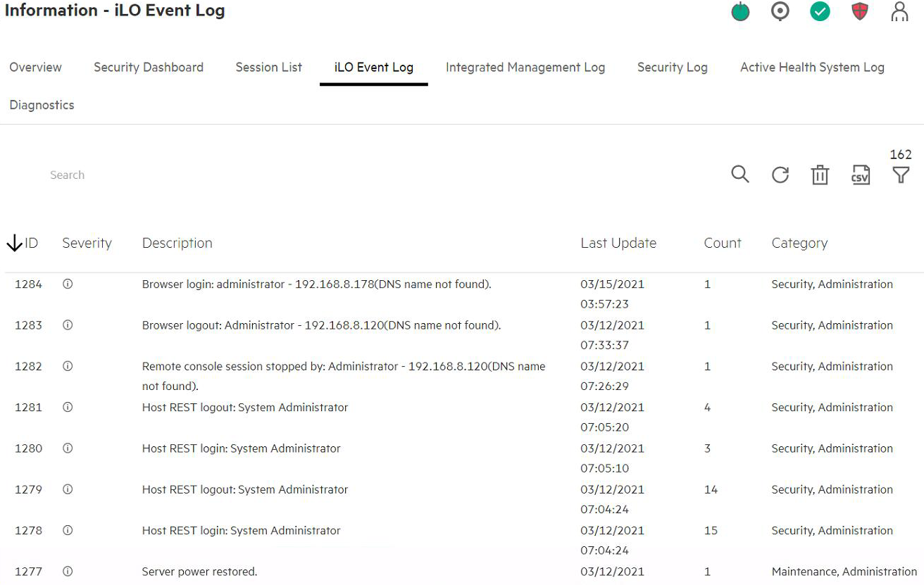The width and height of the screenshot is (924, 585).
Task: Refresh the event log with the reload icon
Action: [x=780, y=175]
